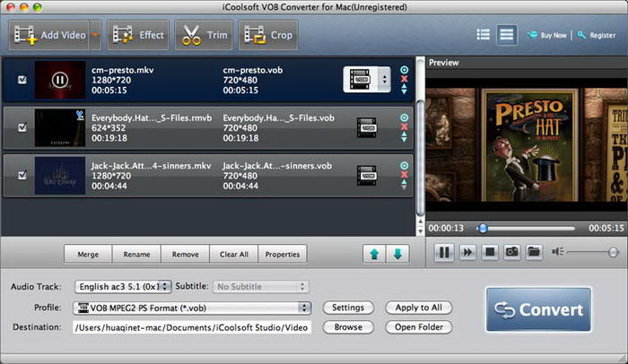Click the preview seek slider
This screenshot has height=364, width=628.
pyautogui.click(x=526, y=229)
